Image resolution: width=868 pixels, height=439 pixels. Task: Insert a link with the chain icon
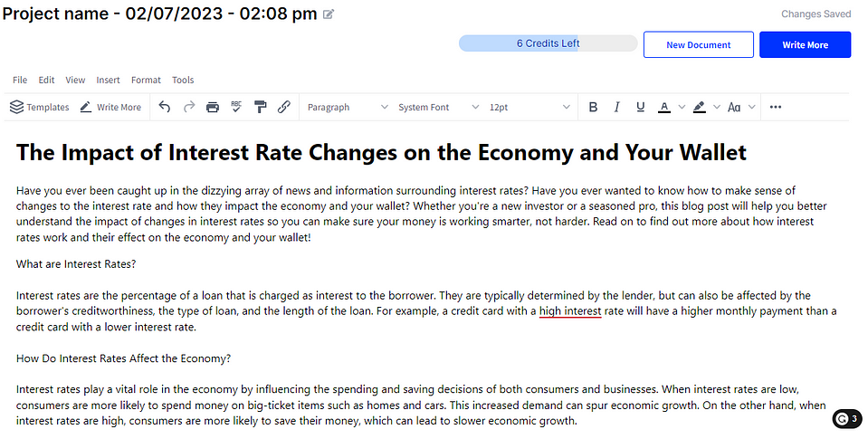283,107
